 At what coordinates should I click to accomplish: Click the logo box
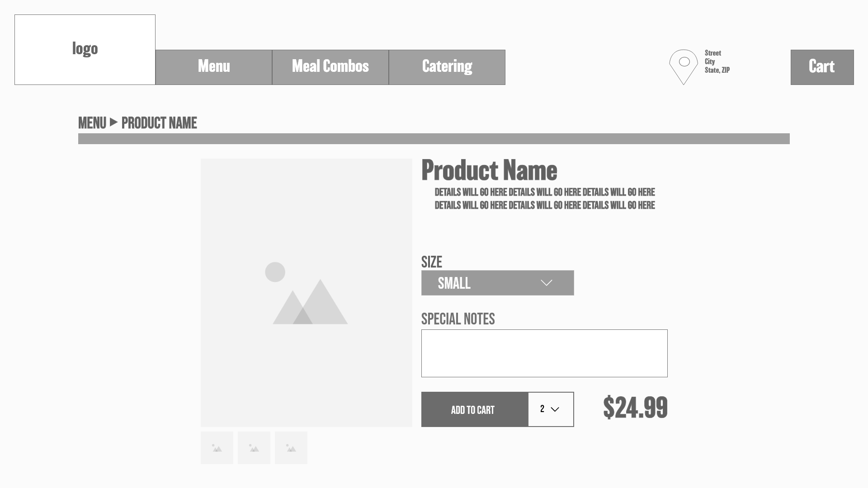coord(85,50)
